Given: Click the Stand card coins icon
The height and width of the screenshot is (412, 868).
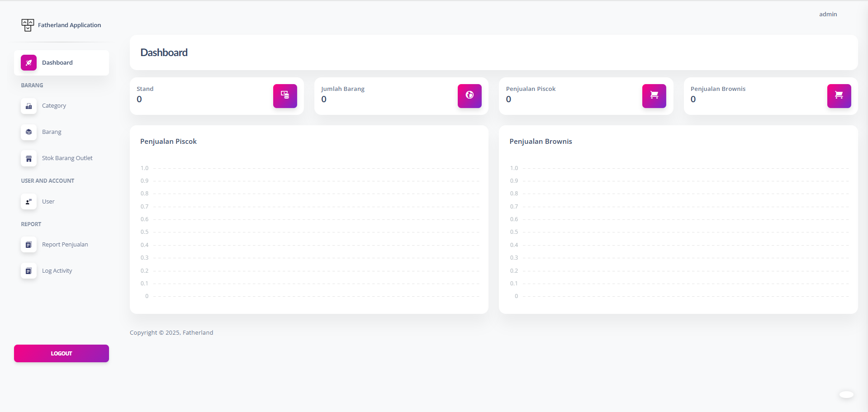Looking at the screenshot, I should [285, 96].
